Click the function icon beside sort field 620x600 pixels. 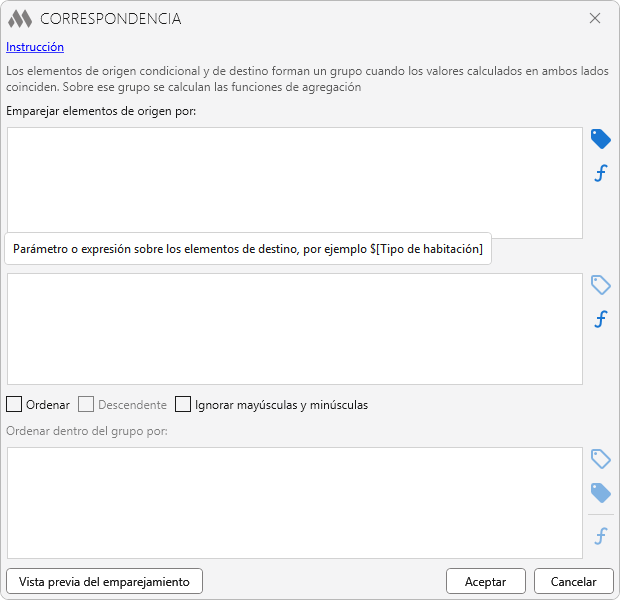tap(601, 536)
